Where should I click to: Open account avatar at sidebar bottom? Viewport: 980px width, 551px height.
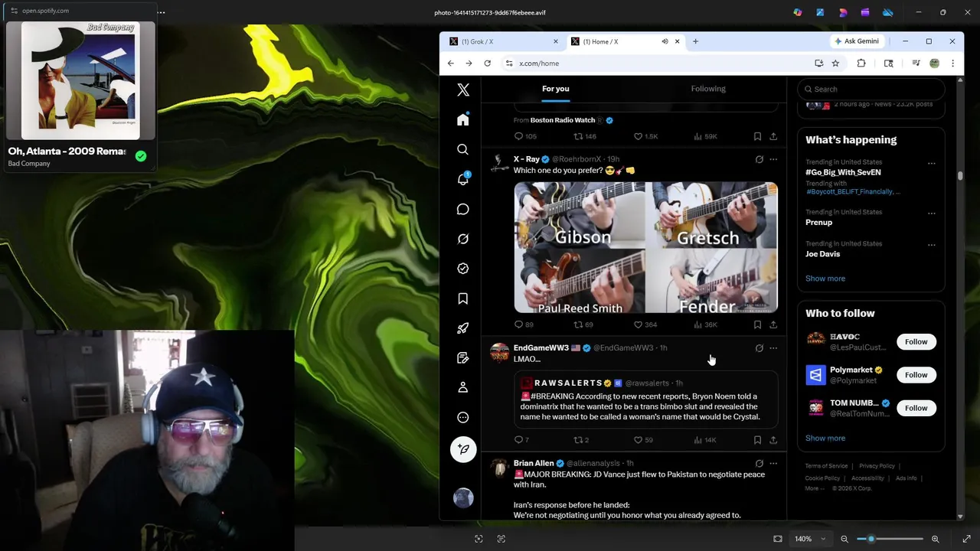pos(462,498)
